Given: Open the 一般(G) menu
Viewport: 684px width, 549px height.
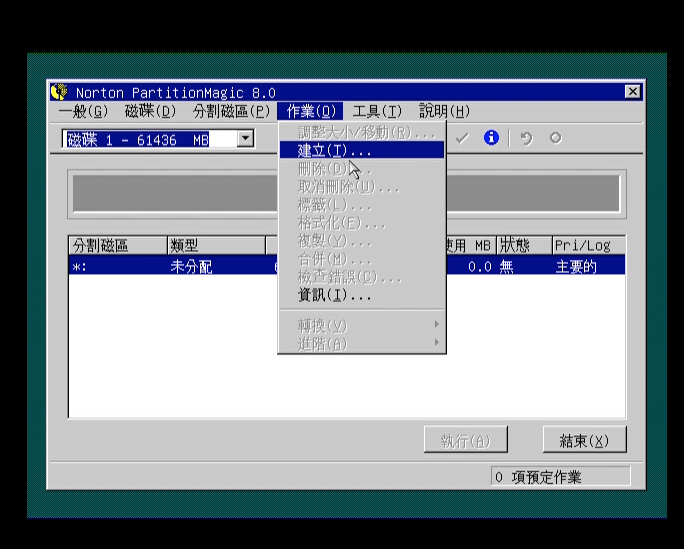Looking at the screenshot, I should click(x=83, y=111).
